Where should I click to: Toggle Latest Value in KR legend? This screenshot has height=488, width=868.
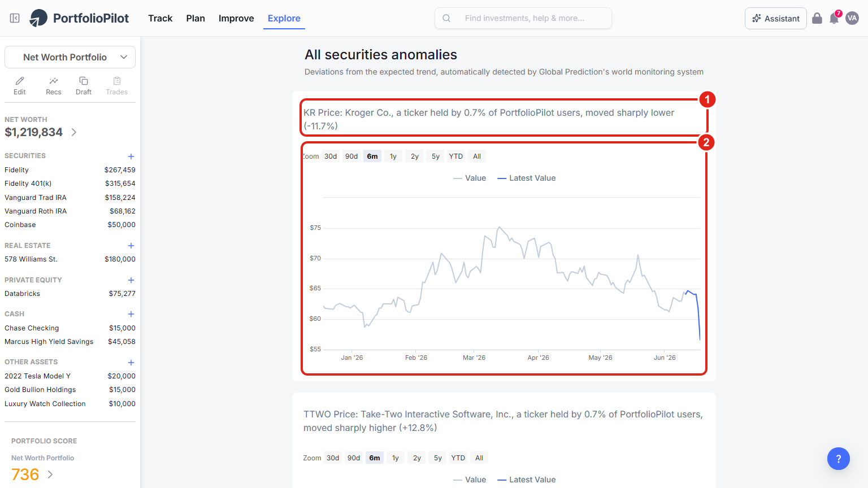[x=526, y=178]
